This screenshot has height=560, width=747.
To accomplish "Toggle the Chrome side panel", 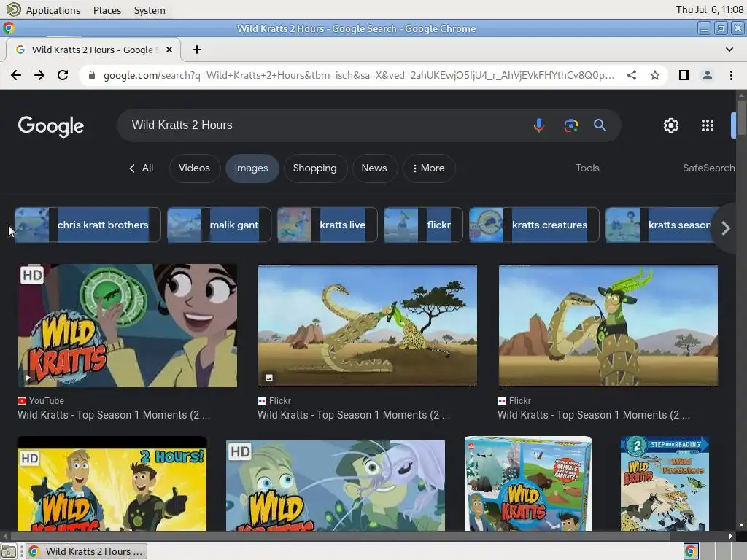I will (x=684, y=75).
